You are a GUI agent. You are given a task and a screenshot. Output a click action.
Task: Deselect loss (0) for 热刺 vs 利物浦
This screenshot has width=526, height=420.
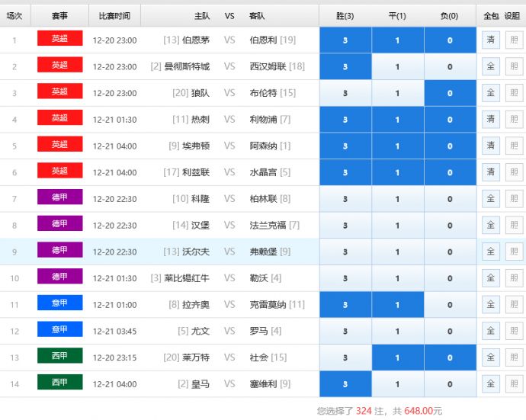pyautogui.click(x=450, y=120)
